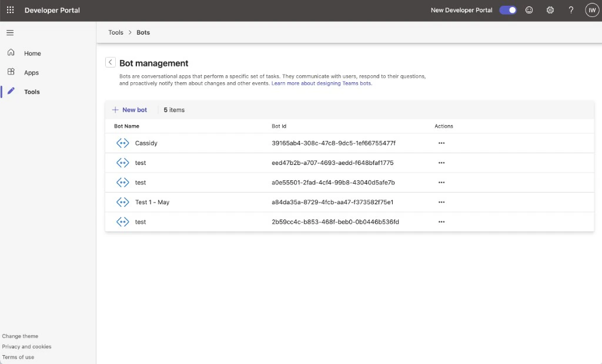Select Tools in the sidebar
602x364 pixels.
pos(32,92)
